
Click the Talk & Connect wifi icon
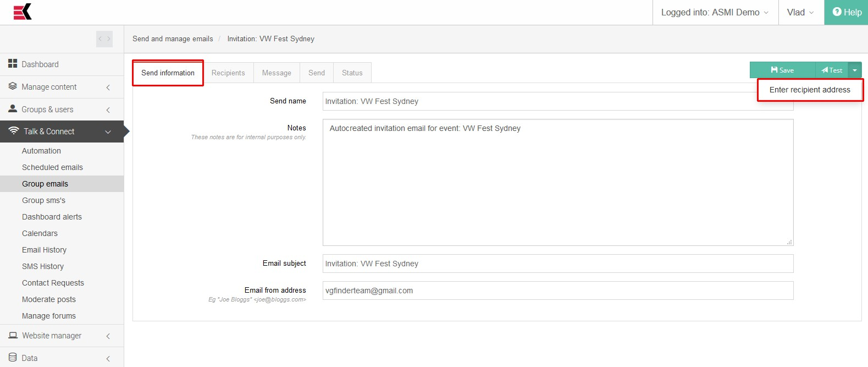pos(14,131)
